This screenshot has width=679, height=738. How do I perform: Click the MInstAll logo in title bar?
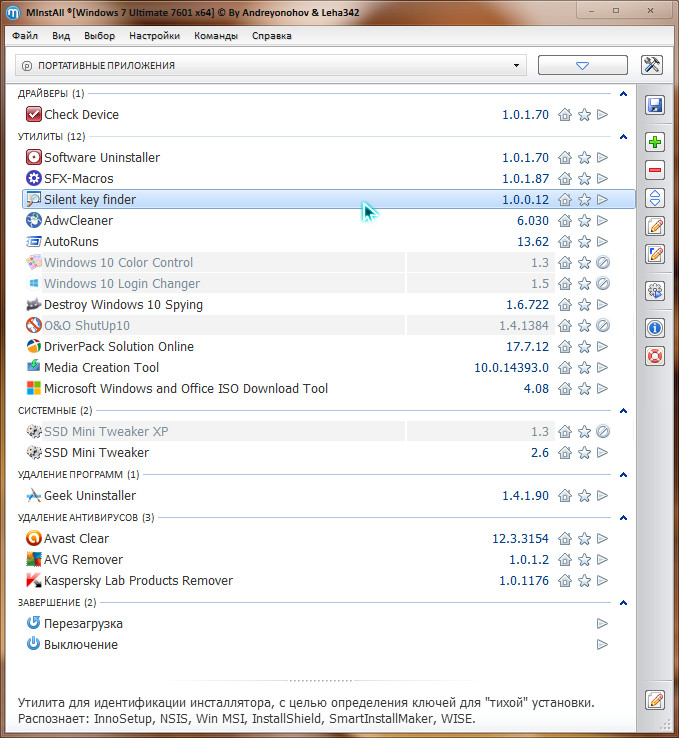tap(13, 12)
